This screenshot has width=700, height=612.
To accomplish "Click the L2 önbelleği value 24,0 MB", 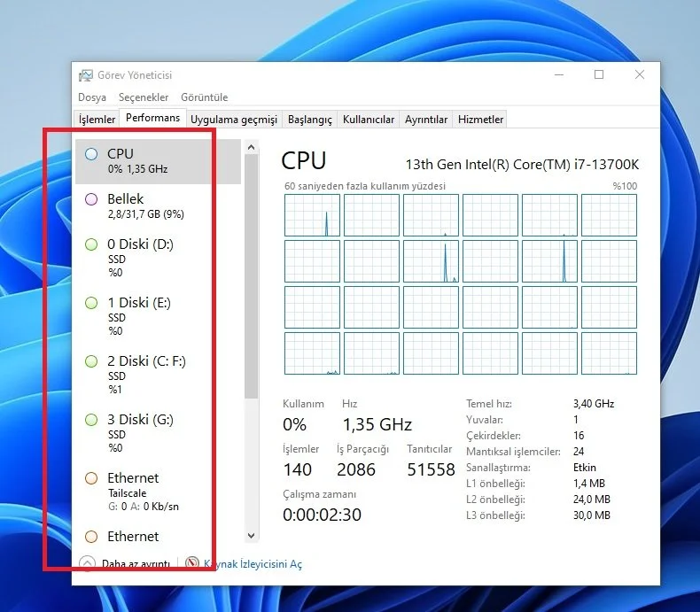I will click(x=592, y=500).
